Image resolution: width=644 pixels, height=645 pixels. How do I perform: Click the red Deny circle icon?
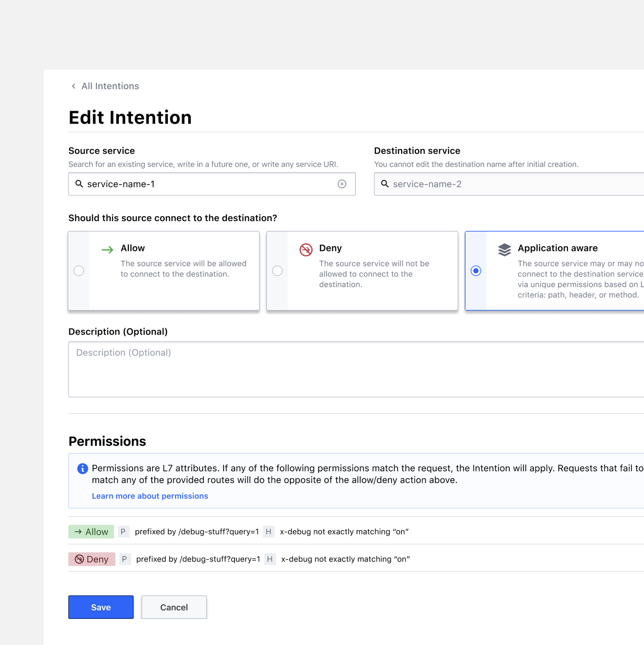(306, 249)
